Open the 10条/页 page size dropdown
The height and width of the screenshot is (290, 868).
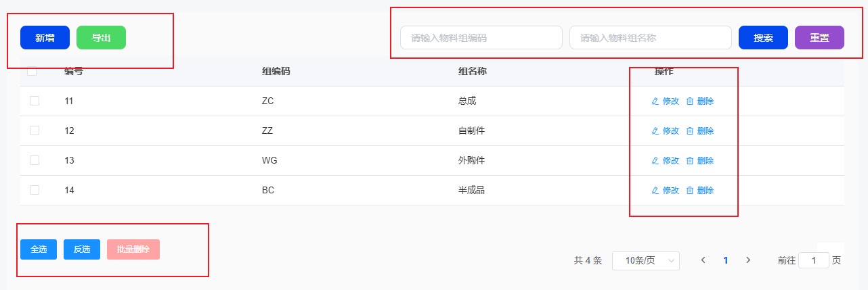646,260
